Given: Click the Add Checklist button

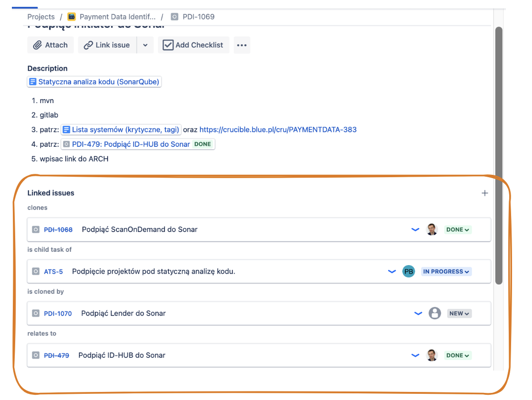Looking at the screenshot, I should 193,45.
